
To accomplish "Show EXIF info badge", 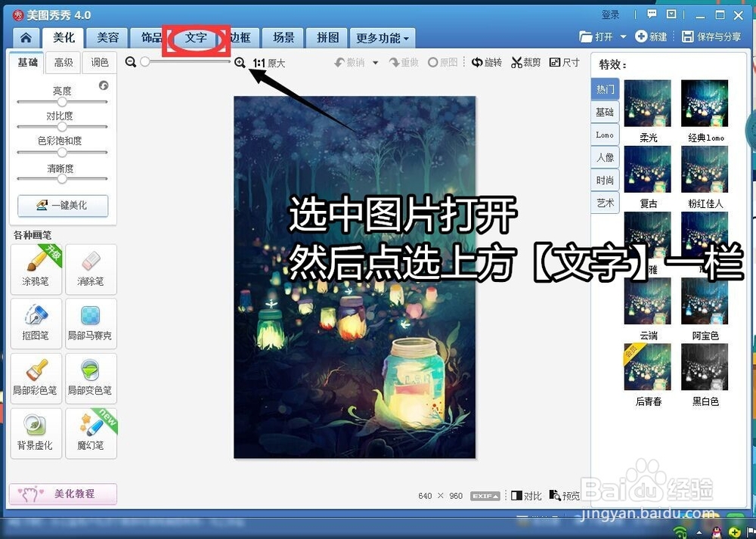I will (x=485, y=496).
